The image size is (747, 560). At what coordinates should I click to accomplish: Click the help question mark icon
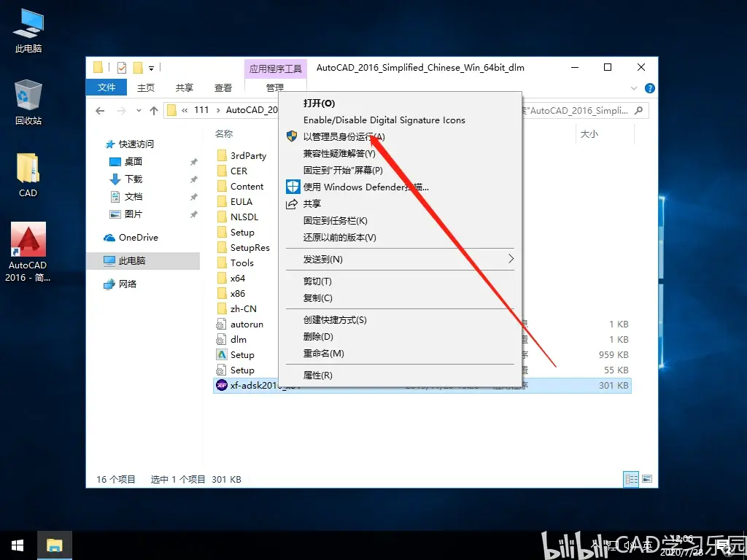pyautogui.click(x=649, y=88)
